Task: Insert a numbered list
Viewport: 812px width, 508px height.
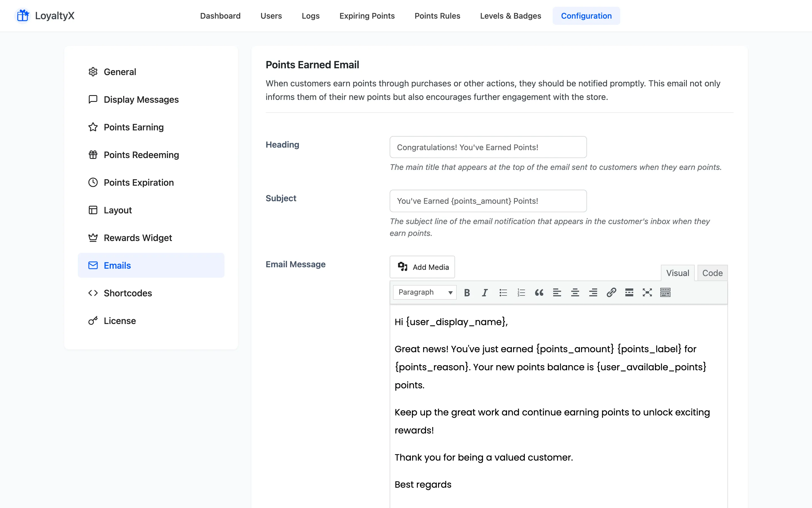Action: [x=521, y=292]
